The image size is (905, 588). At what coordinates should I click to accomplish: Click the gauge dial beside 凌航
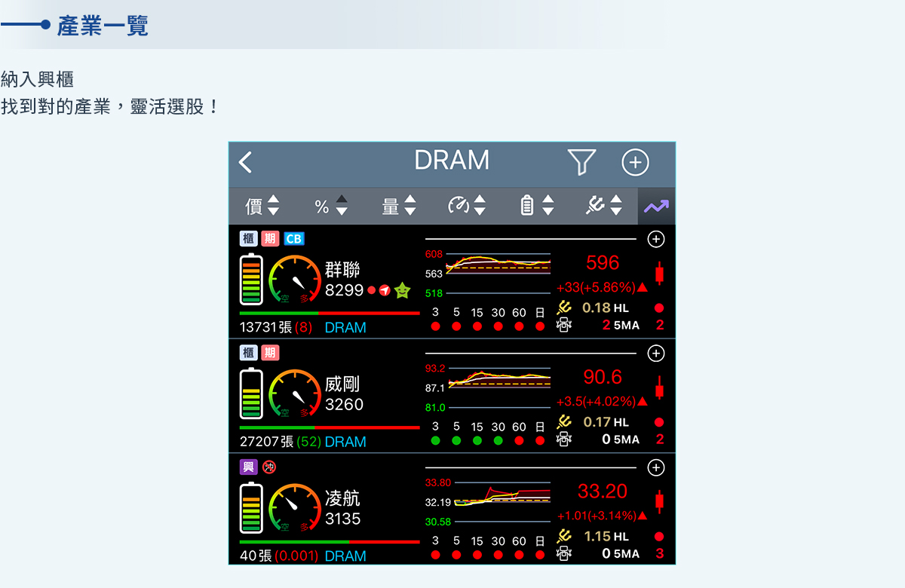(295, 508)
